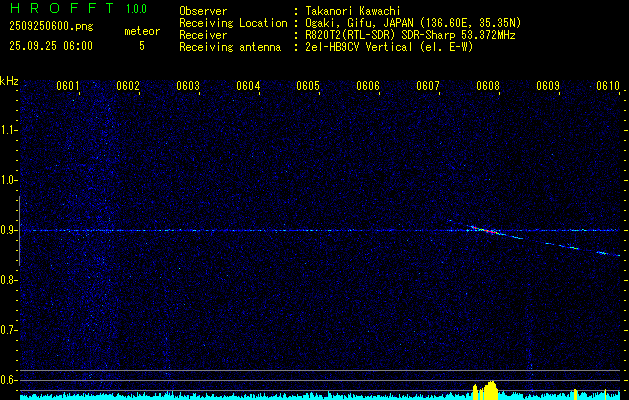This screenshot has width=629, height=400.
Task: Click the 0.8 kHz axis label
Action: click(x=8, y=280)
